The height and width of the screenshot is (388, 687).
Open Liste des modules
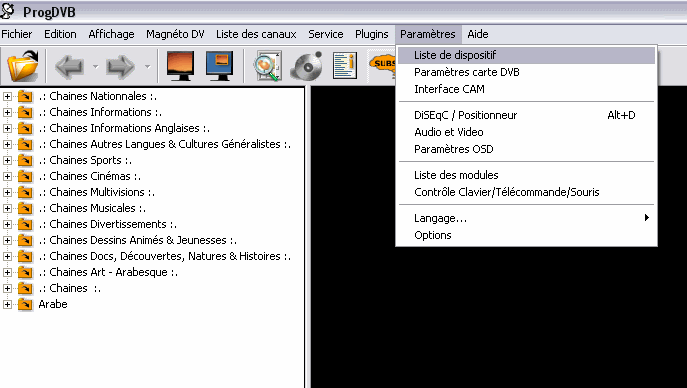[526, 175]
